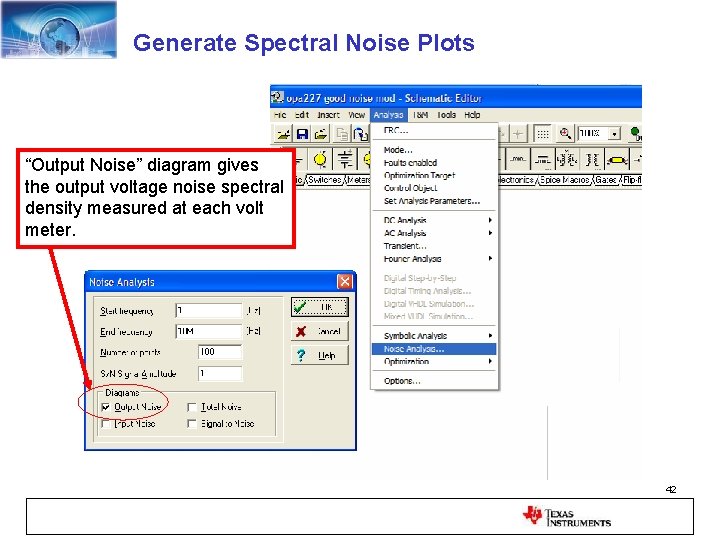Click the S/N Signal Amplitude field
Screen dimensions: 720x540
point(220,373)
